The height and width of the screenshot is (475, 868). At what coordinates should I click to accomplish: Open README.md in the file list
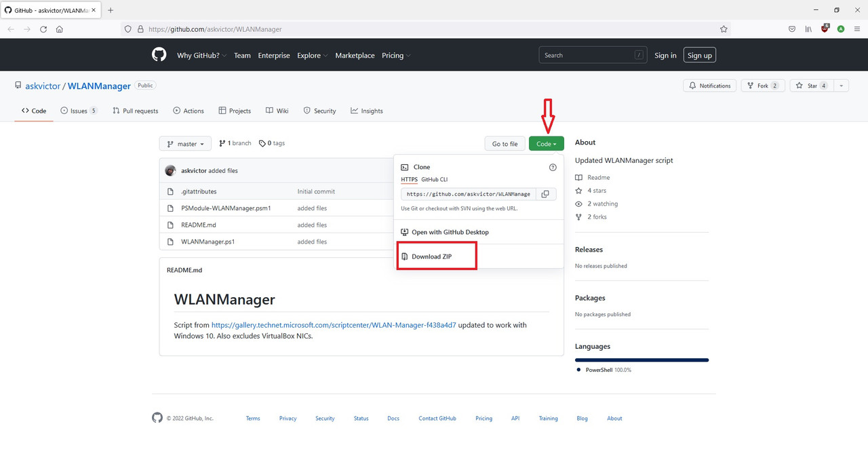(198, 225)
